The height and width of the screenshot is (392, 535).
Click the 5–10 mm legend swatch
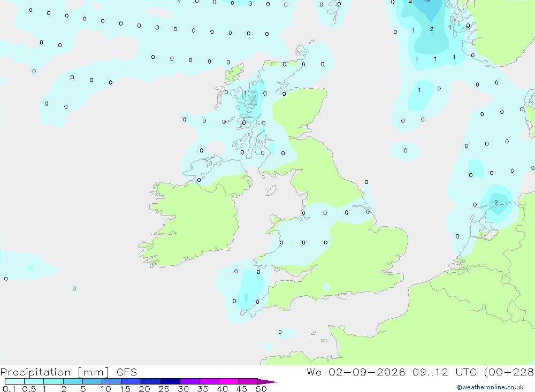click(x=93, y=381)
